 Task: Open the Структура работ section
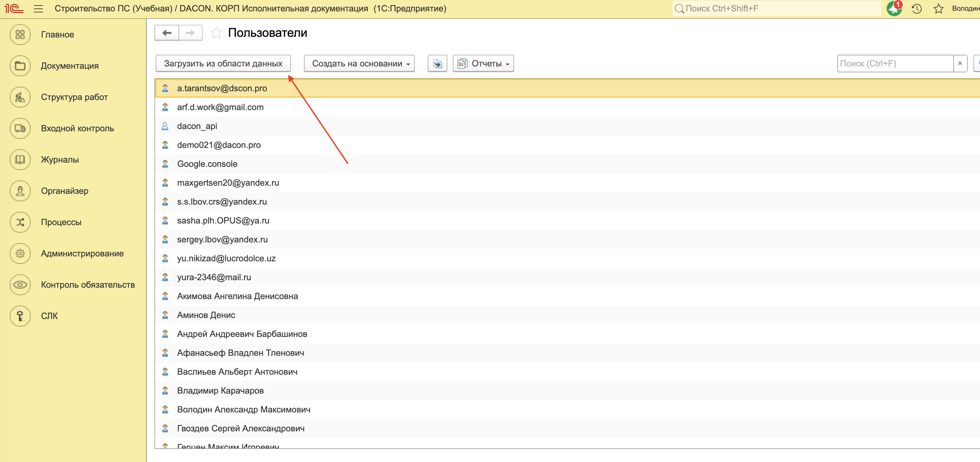(74, 97)
